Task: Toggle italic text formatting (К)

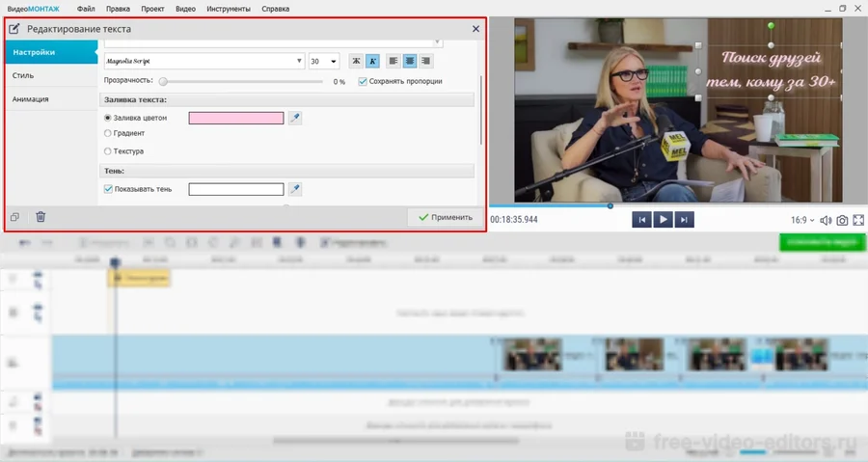Action: (x=372, y=61)
